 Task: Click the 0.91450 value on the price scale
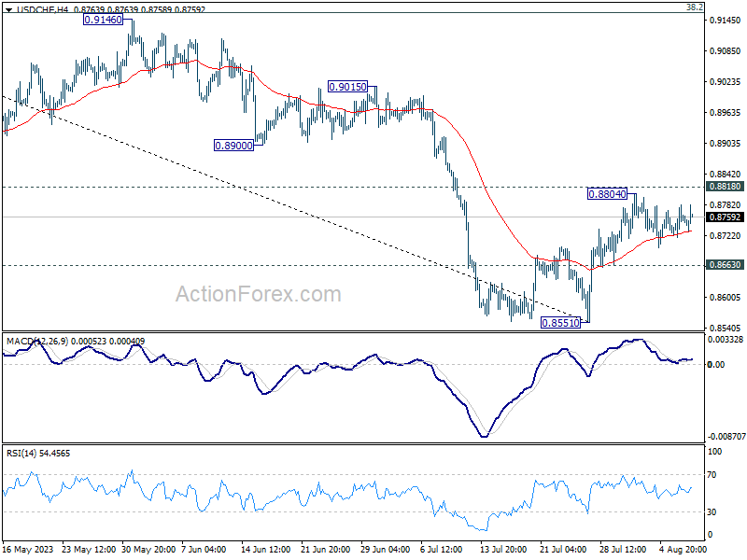coord(726,20)
